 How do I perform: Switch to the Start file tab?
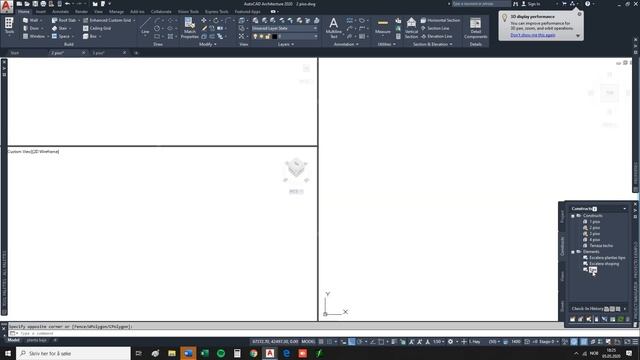15,53
